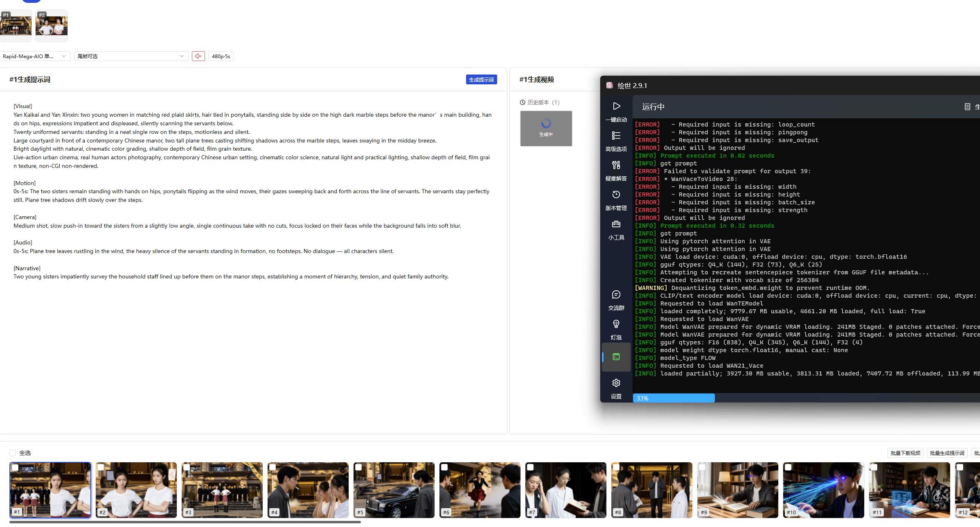Click the [Visual] prompt section label
980x527 pixels.
click(x=23, y=106)
